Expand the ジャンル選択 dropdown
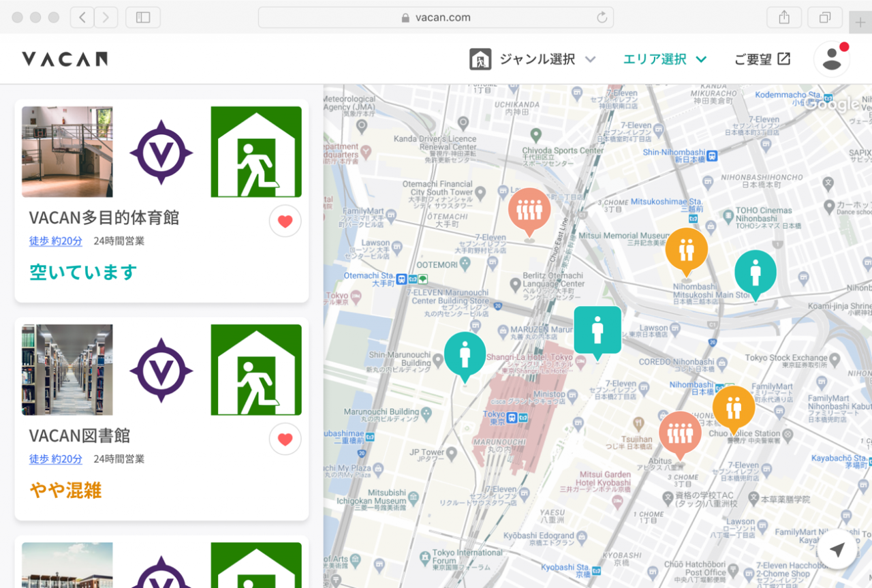The height and width of the screenshot is (588, 872). pos(533,59)
